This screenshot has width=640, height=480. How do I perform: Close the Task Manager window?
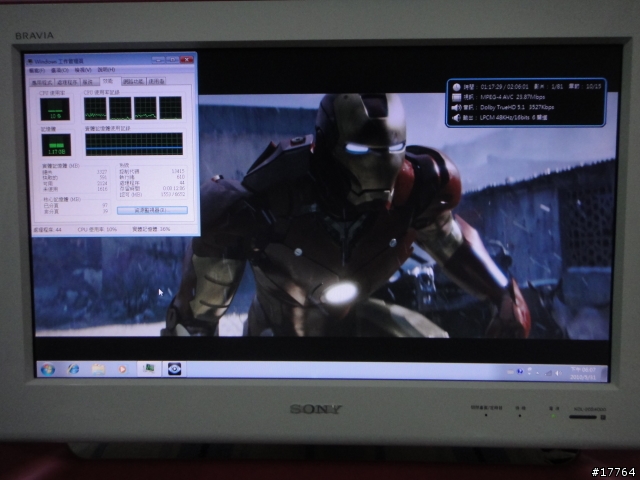[x=187, y=60]
